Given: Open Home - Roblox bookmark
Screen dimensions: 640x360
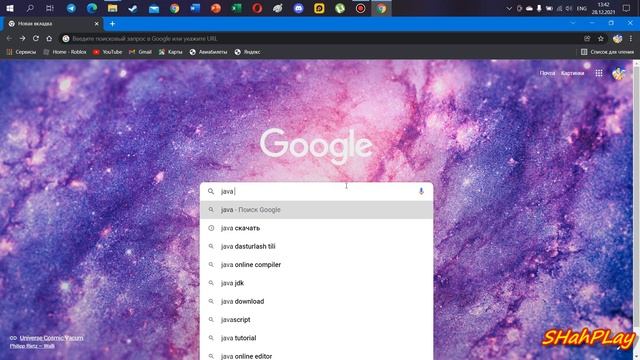Looking at the screenshot, I should (65, 52).
